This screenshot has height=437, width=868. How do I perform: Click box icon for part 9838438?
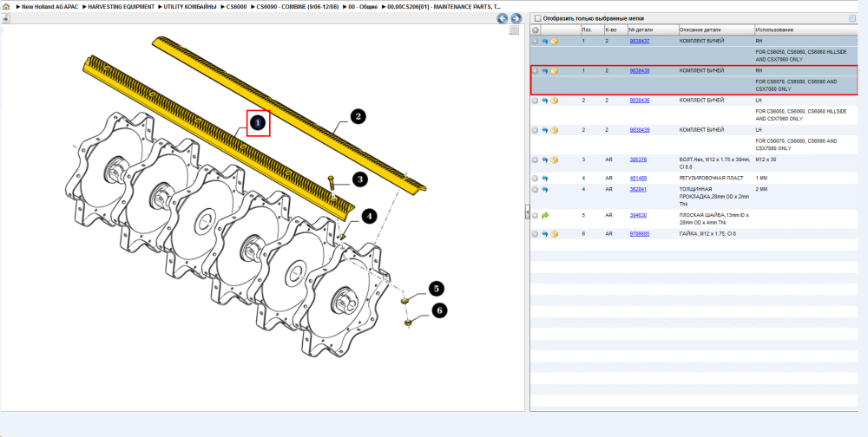pos(554,71)
